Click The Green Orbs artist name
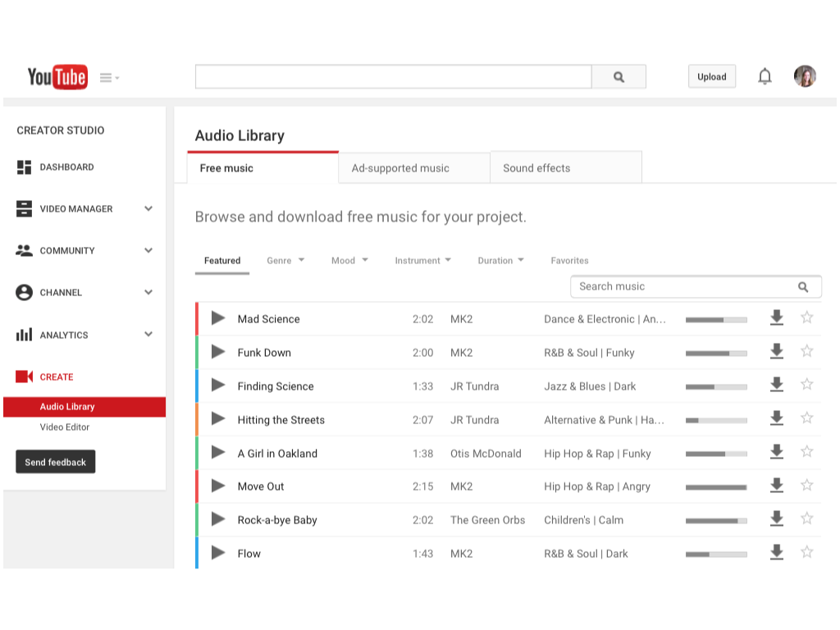Screen dimensions: 840x630 (x=487, y=520)
